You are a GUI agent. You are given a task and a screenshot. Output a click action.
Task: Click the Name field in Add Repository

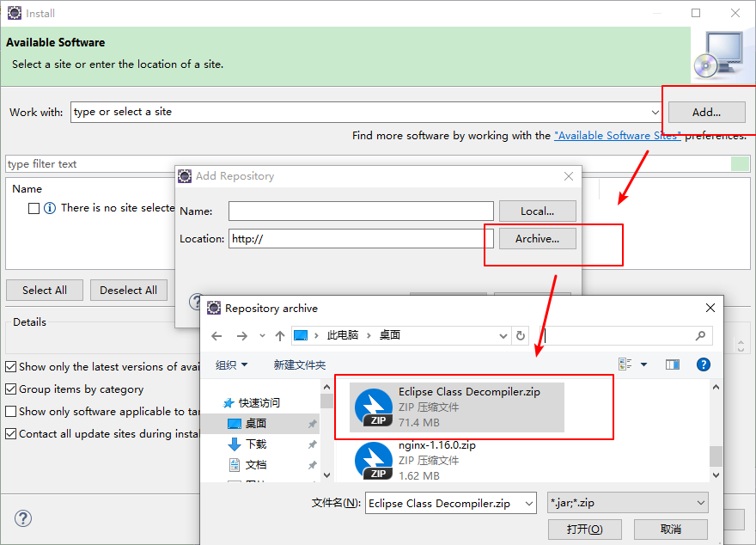[361, 211]
